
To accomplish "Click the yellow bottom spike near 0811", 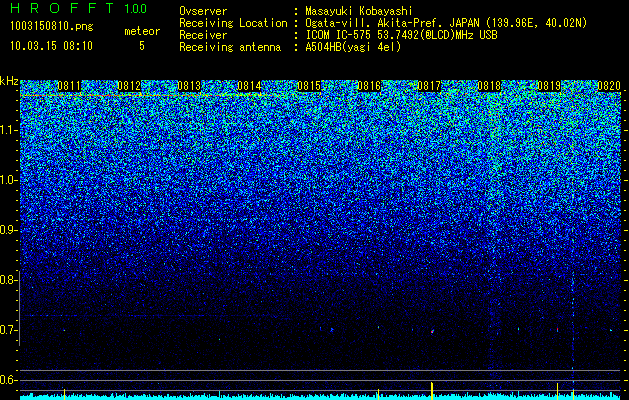I will (x=64, y=394).
